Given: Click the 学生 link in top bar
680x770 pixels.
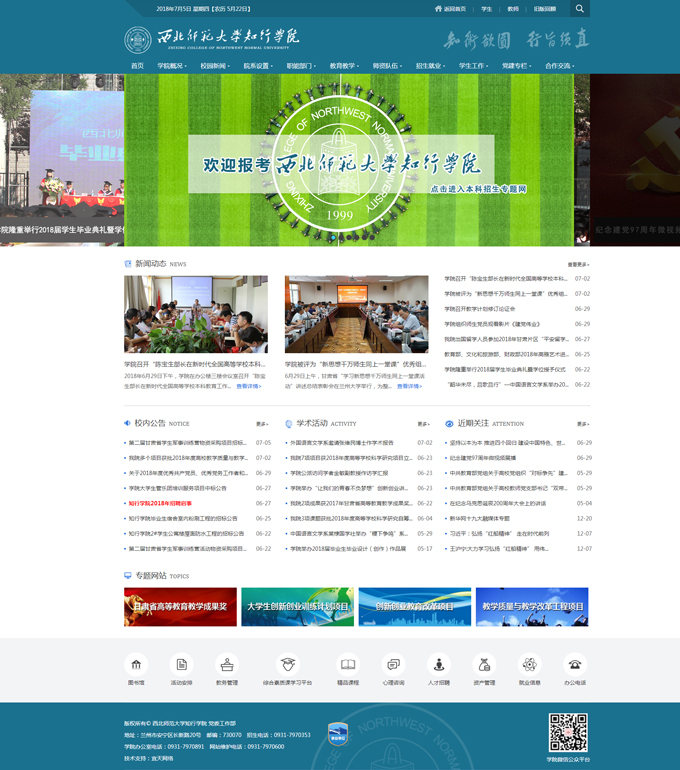Looking at the screenshot, I should click(487, 9).
